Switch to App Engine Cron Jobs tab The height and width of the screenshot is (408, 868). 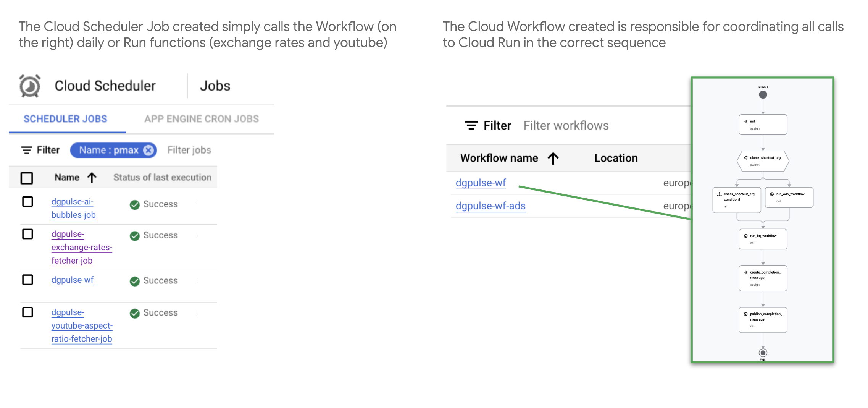point(201,119)
